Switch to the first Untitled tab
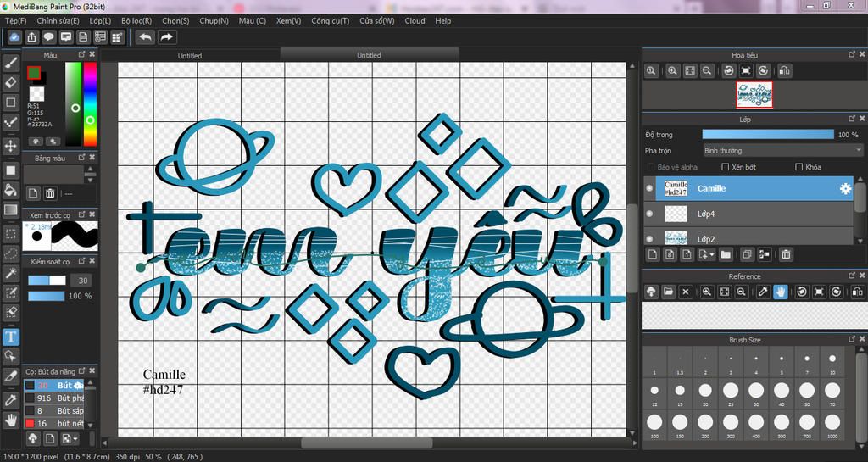868x462 pixels. point(190,55)
